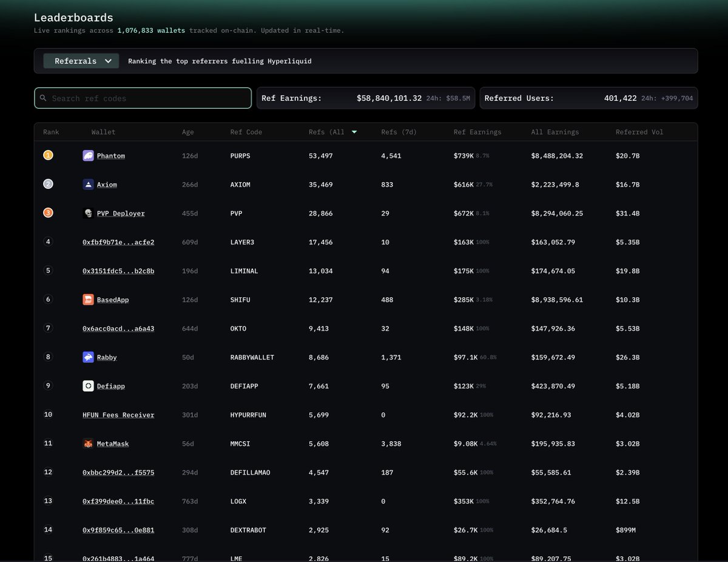The height and width of the screenshot is (562, 728).
Task: Open the Referrals leaderboard dropdown
Action: (x=81, y=61)
